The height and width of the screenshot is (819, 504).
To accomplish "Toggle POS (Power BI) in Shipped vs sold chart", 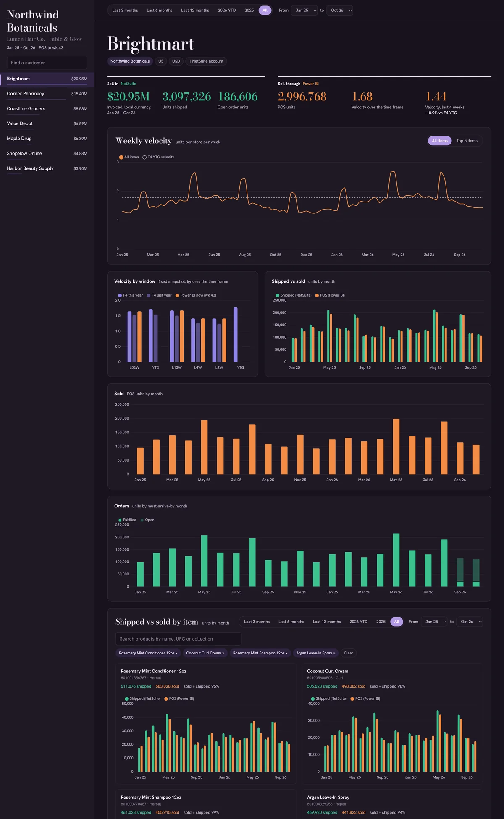I will click(330, 295).
